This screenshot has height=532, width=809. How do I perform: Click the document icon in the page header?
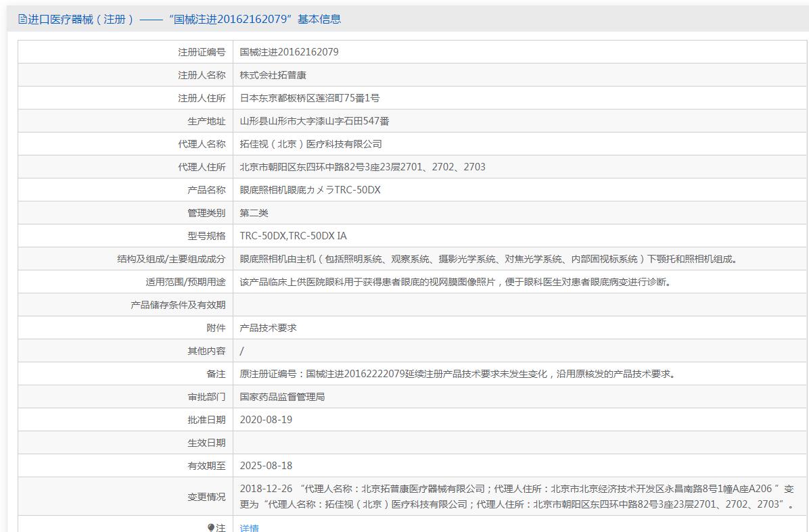(x=22, y=20)
